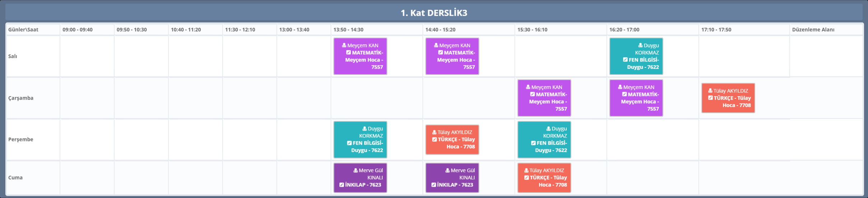Click teacher icon on Cuma 14:40 Merve Gül card

pyautogui.click(x=447, y=170)
